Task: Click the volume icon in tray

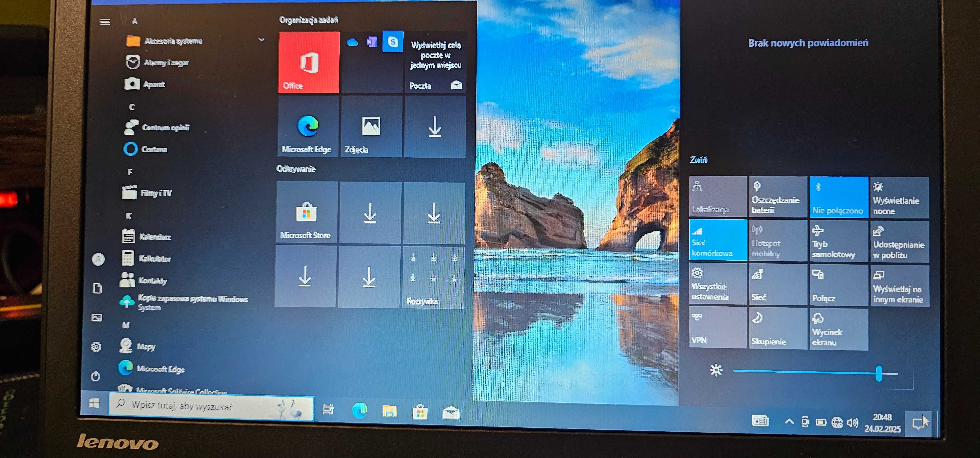Action: pos(853,423)
